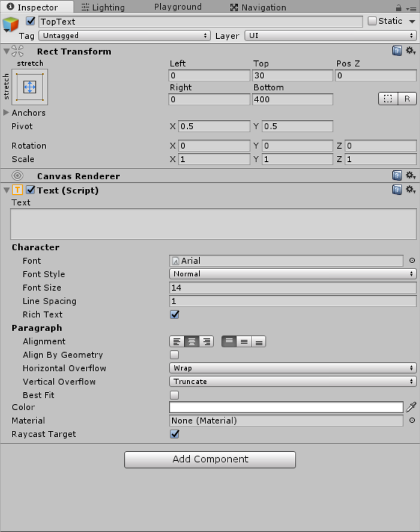This screenshot has height=532, width=420.
Task: Open the Layer dropdown showing UI
Action: pyautogui.click(x=330, y=36)
